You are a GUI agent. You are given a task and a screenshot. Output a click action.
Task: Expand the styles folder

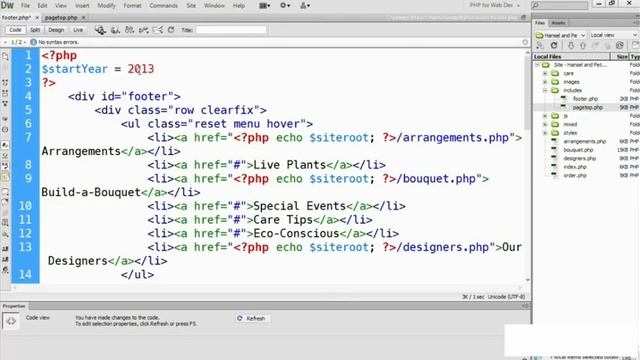click(545, 133)
